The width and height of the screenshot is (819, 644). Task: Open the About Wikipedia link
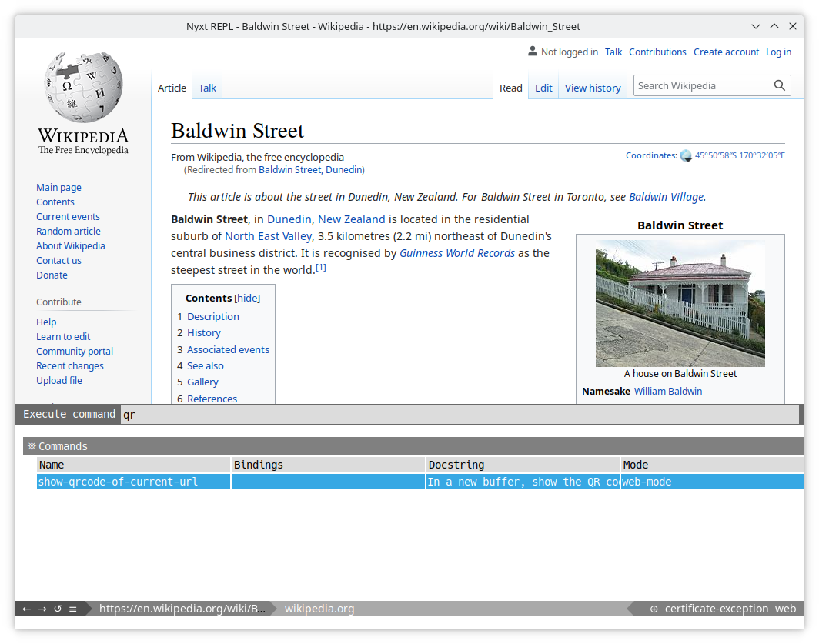click(x=71, y=246)
